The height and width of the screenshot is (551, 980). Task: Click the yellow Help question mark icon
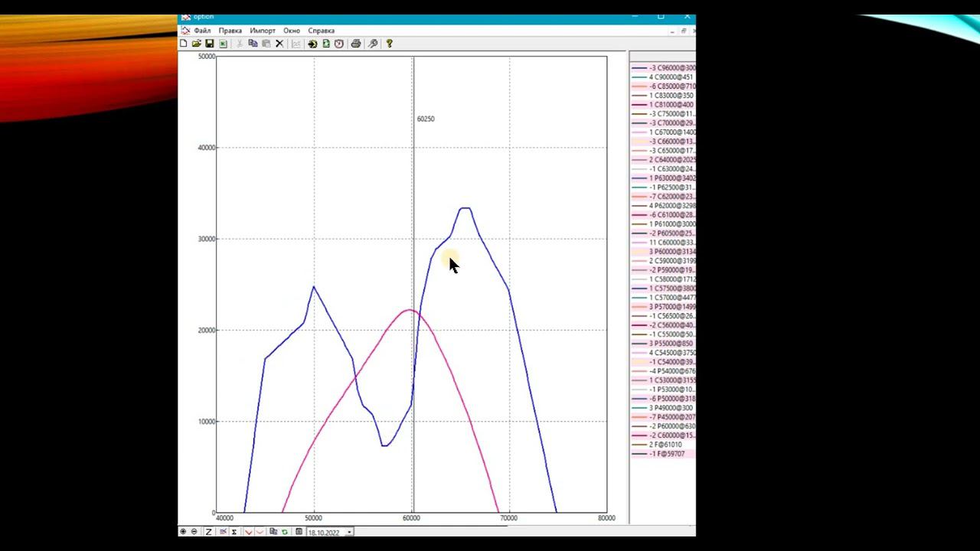point(389,44)
